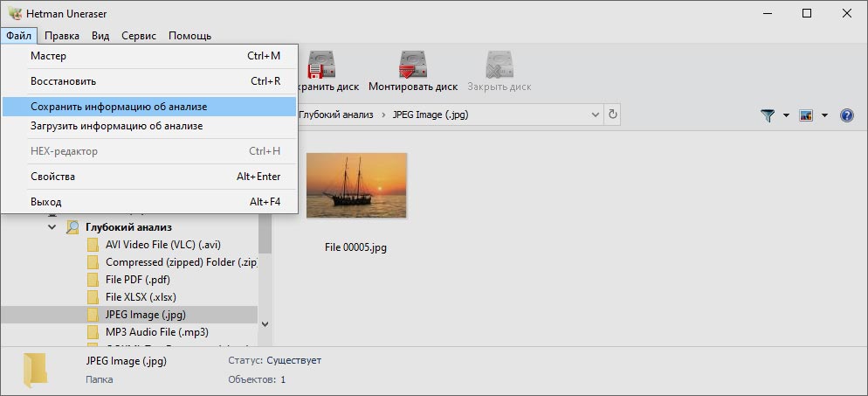Click the Монтировать диск toolbar icon

(413, 64)
